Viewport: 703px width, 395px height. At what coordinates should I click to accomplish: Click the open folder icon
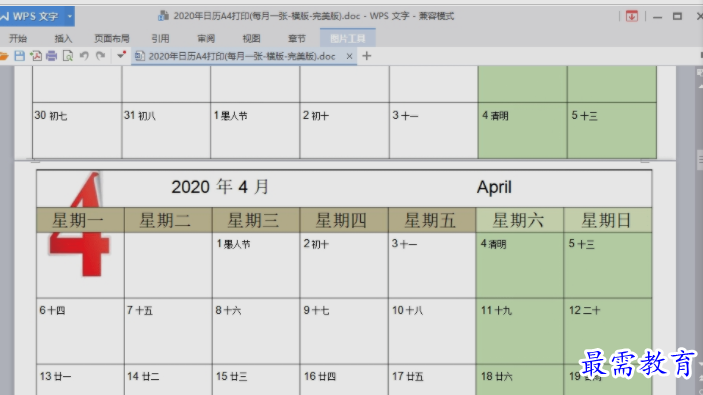(x=4, y=56)
